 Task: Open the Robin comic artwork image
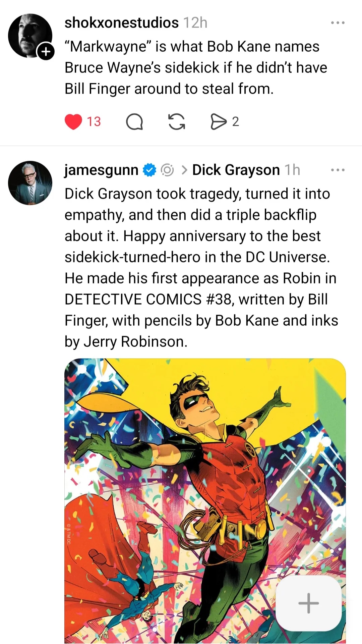205,501
